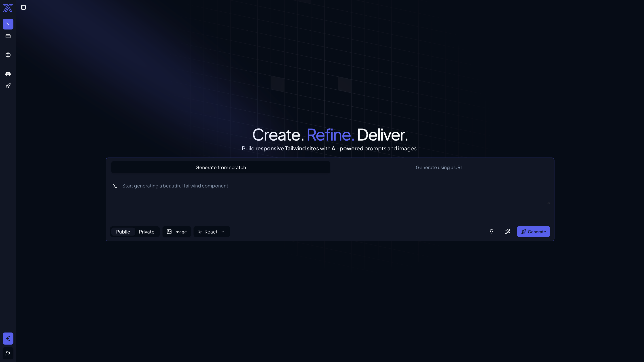Click the rocket icon in sidebar
Image resolution: width=644 pixels, height=362 pixels.
point(8,86)
